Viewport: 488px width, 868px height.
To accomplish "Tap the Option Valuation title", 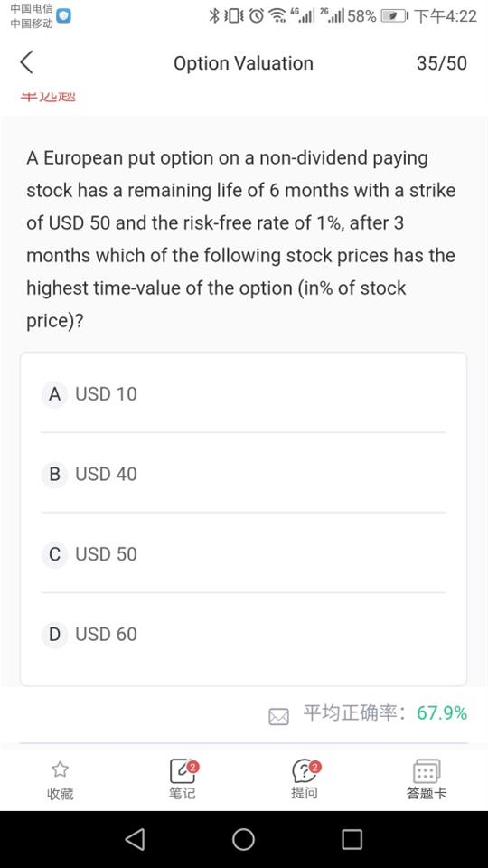I will tap(243, 63).
